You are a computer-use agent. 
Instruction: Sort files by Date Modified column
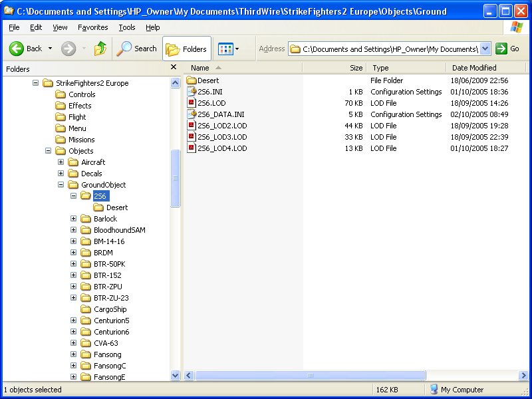[486, 68]
